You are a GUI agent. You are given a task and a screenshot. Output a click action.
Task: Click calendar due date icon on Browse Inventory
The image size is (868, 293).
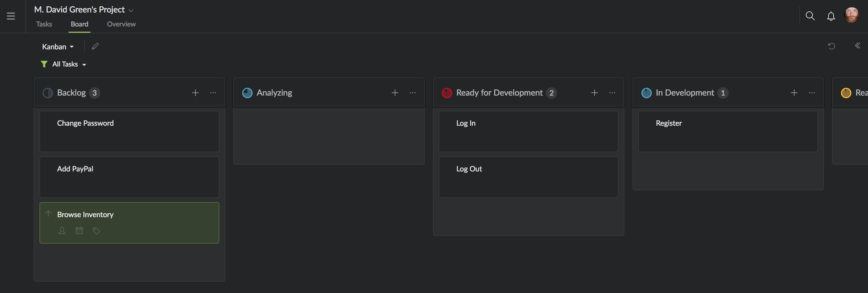pos(79,231)
